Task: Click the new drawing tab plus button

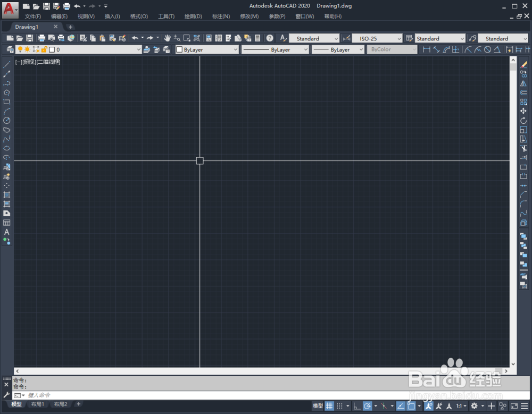Action: coord(70,27)
